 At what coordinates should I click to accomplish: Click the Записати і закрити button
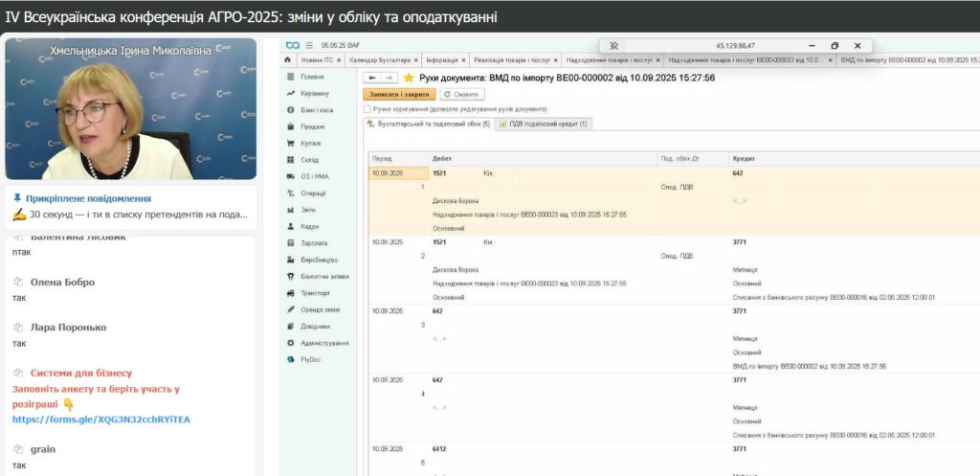(x=399, y=94)
